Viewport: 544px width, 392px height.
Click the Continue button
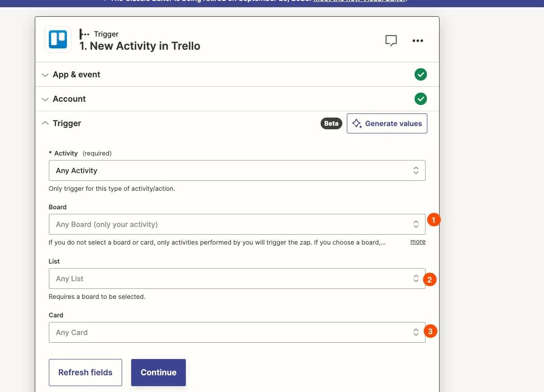point(158,373)
